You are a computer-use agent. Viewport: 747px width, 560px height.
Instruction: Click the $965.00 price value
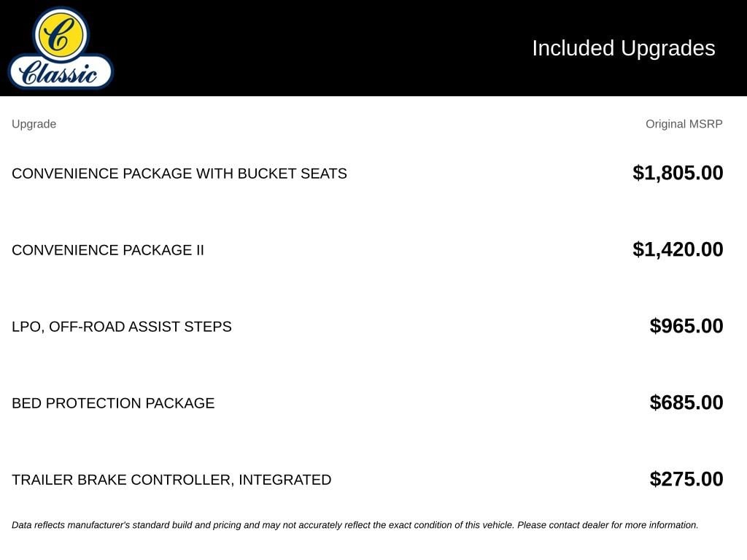(x=686, y=326)
